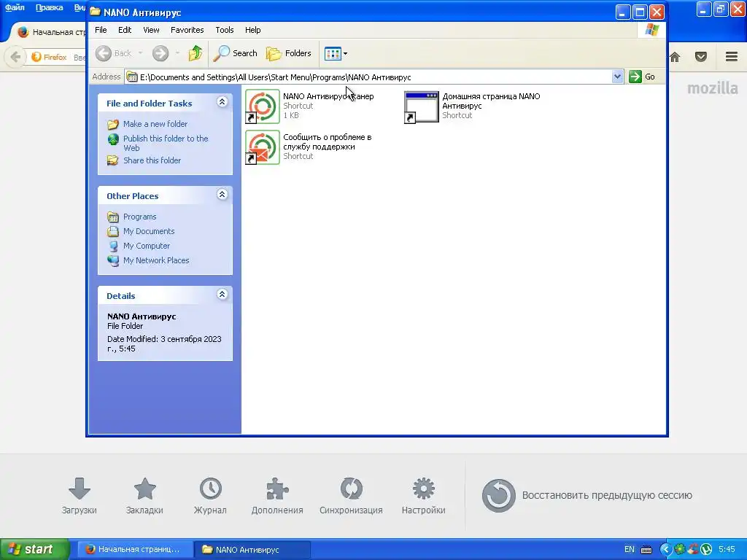Collapse the Other Places panel
The width and height of the screenshot is (747, 560).
[222, 194]
